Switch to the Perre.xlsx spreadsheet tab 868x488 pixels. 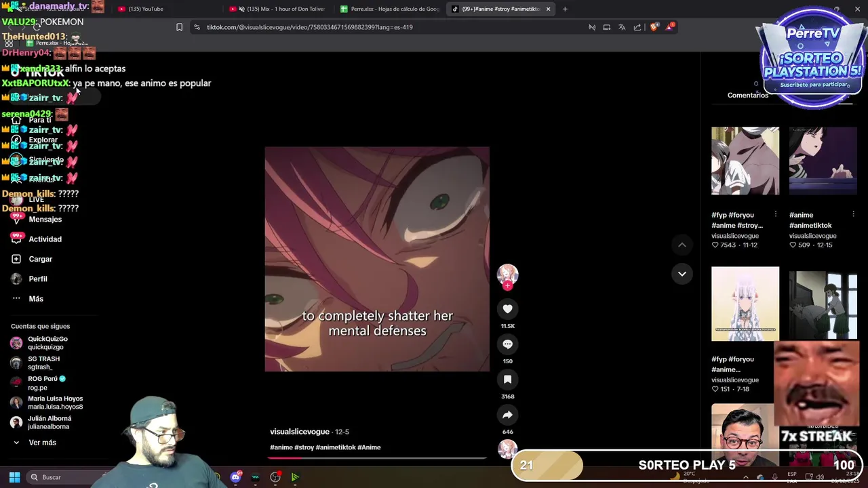[x=389, y=9]
